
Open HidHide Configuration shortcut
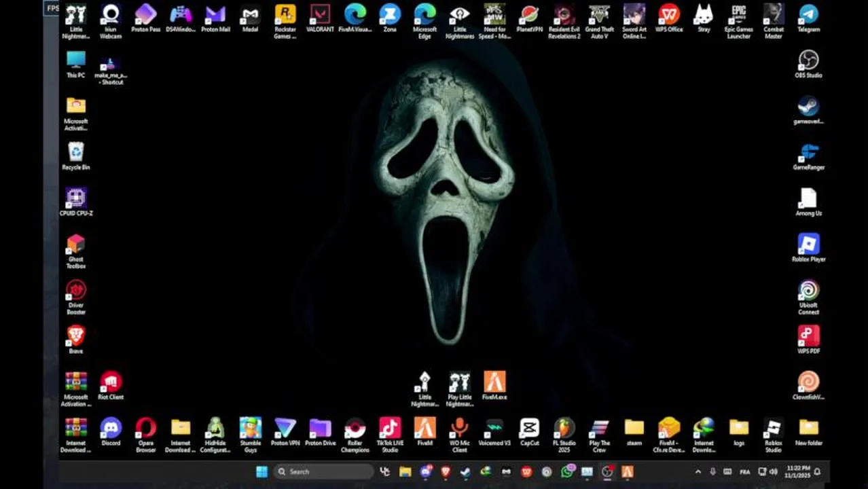click(215, 435)
